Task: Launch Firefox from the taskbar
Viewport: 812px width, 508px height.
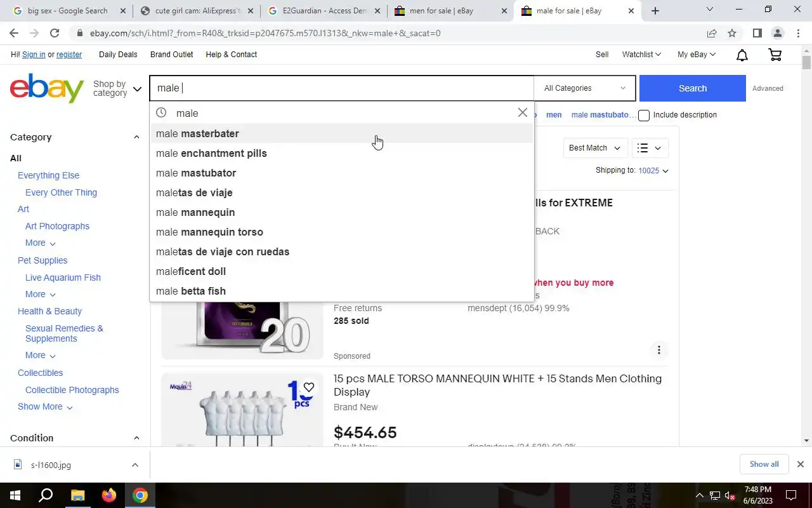Action: tap(109, 495)
